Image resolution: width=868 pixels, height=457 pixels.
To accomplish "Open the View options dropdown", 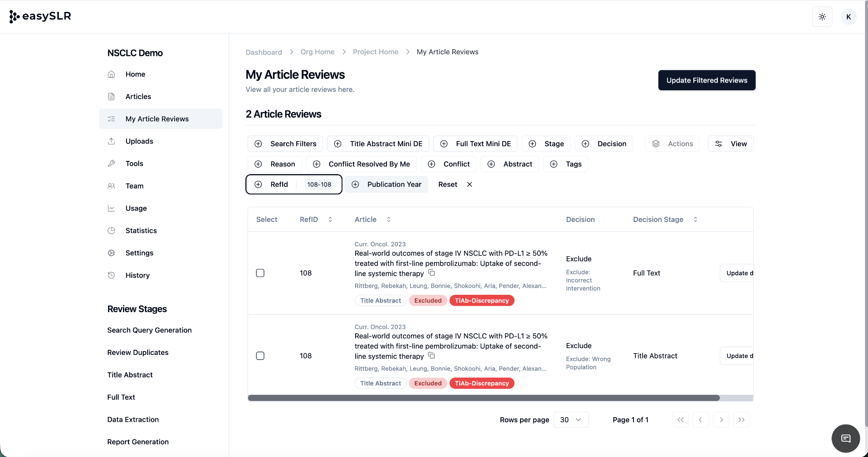I will (730, 144).
